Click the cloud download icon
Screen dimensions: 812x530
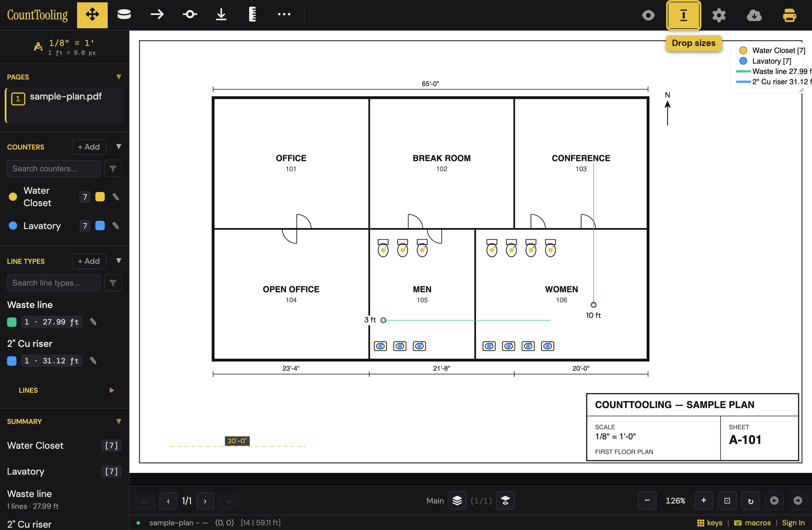pyautogui.click(x=754, y=15)
